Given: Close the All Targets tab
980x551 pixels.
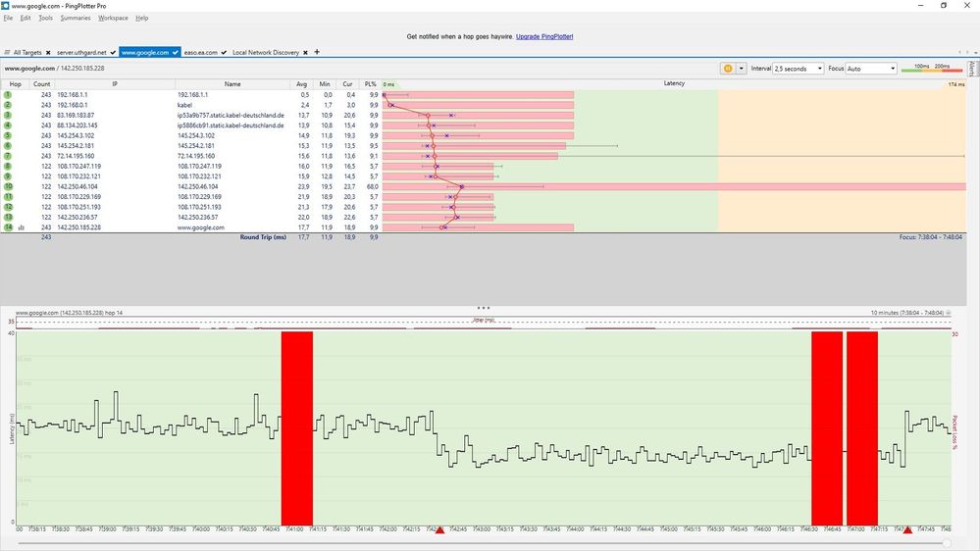Looking at the screenshot, I should [48, 53].
